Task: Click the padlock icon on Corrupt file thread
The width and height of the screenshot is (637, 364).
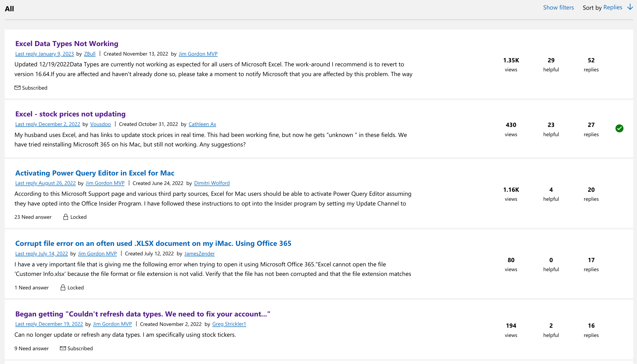Action: (63, 287)
